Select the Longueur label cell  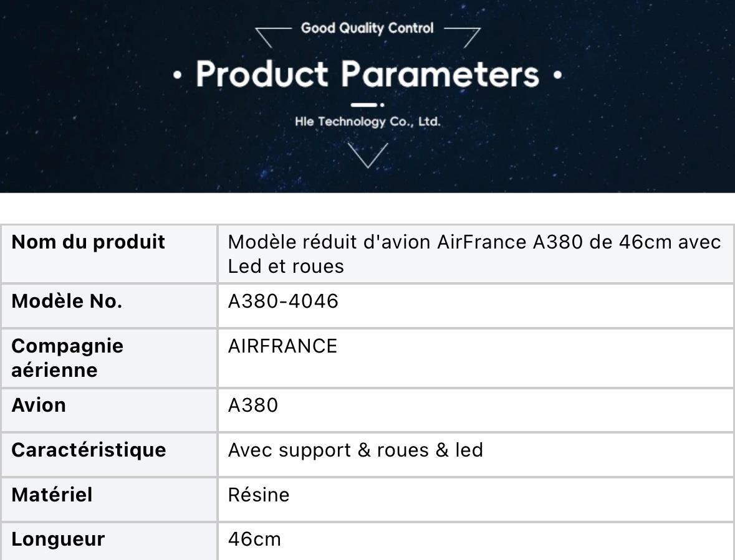pyautogui.click(x=109, y=541)
